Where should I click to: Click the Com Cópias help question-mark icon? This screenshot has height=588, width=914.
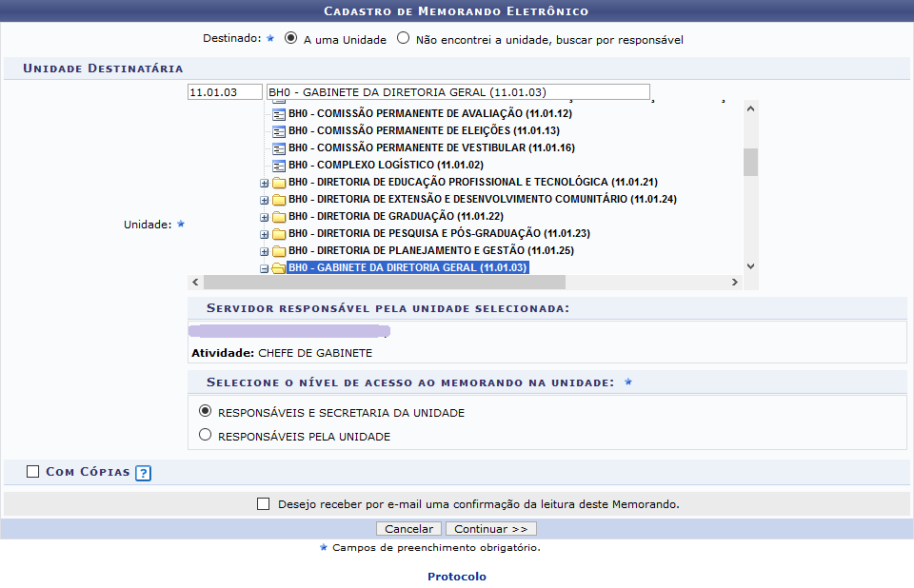coord(143,473)
